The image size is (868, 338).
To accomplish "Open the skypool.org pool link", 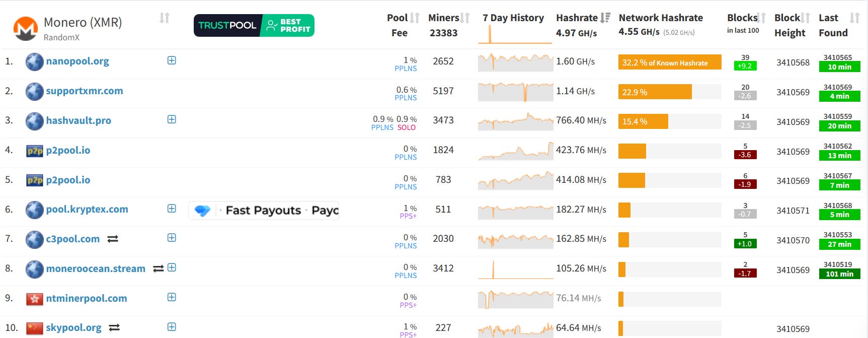I will [x=73, y=328].
